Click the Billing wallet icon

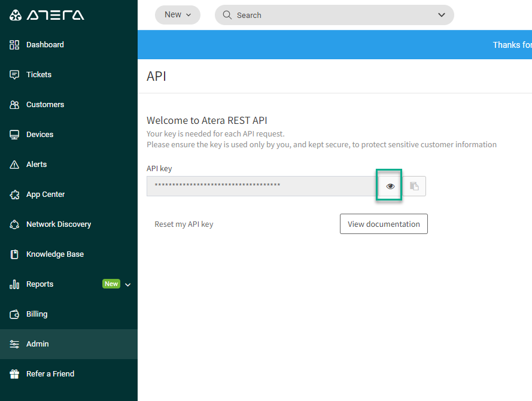click(14, 314)
